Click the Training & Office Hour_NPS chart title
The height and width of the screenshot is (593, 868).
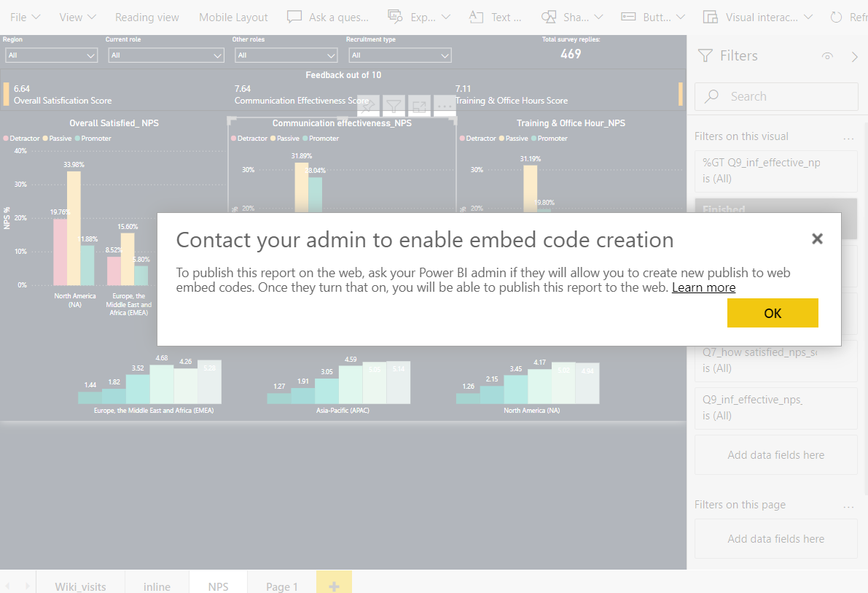(x=571, y=123)
